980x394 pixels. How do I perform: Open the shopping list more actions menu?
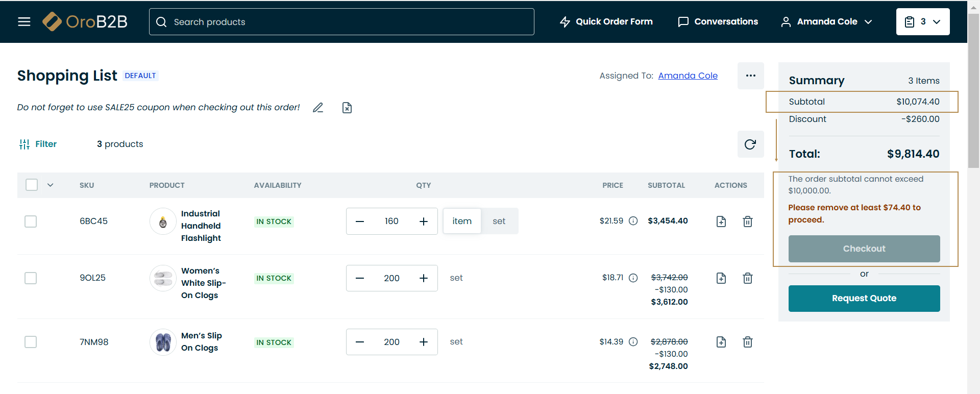coord(750,76)
